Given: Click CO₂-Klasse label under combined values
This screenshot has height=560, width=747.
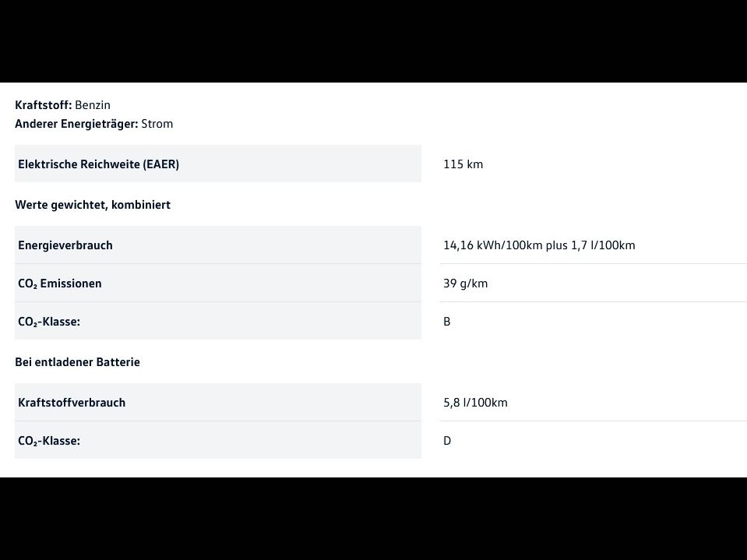Looking at the screenshot, I should click(x=49, y=322).
